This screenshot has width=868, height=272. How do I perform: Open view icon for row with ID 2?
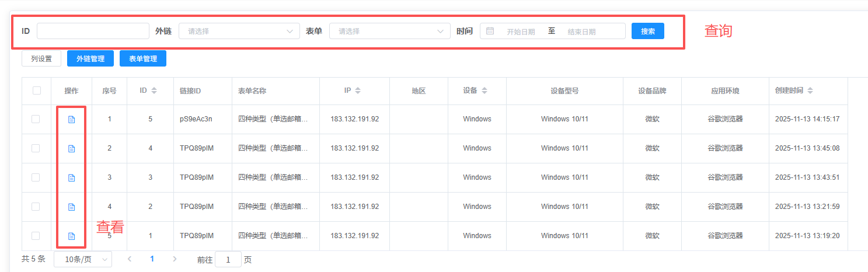click(x=72, y=207)
